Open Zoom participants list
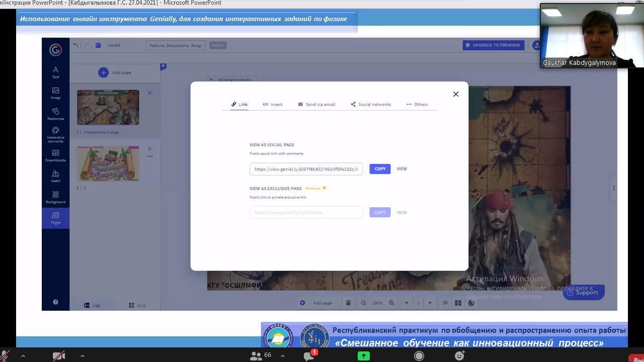Image resolution: width=644 pixels, height=362 pixels. 261,355
